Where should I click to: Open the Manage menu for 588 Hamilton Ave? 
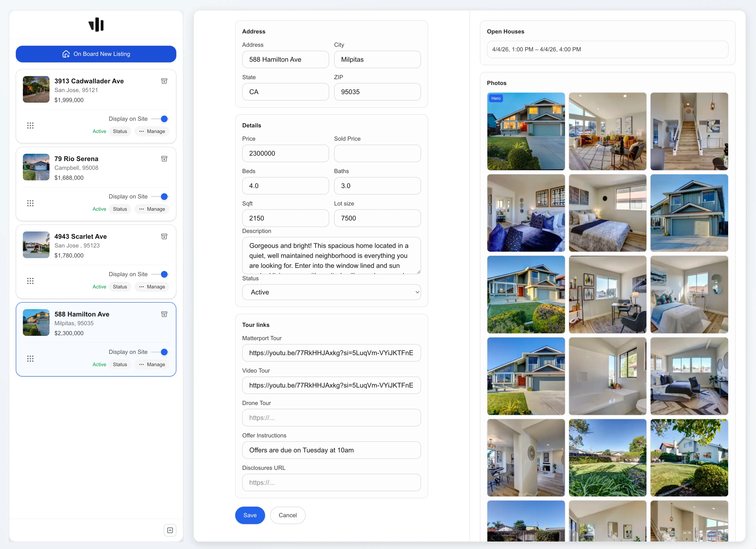[152, 364]
